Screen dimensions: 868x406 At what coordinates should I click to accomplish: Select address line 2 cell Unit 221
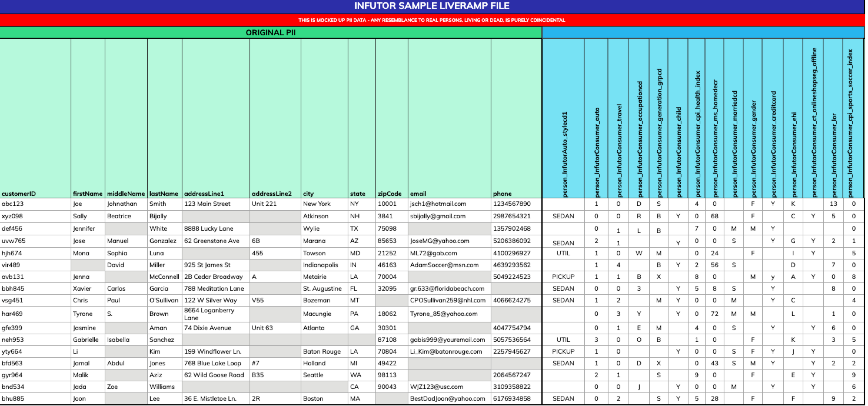click(275, 204)
